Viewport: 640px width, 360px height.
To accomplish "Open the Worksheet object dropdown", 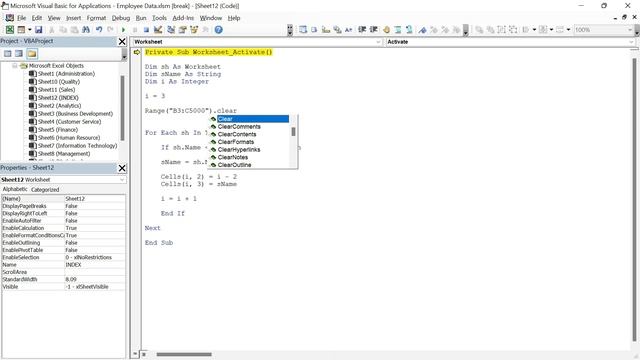I will 378,42.
